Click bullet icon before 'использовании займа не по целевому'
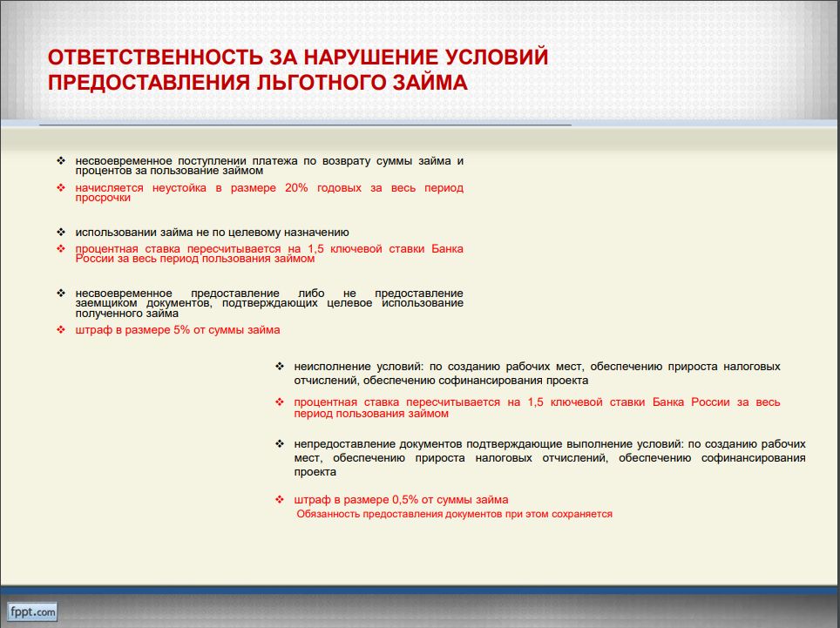Viewport: 840px width, 628px height. (61, 233)
